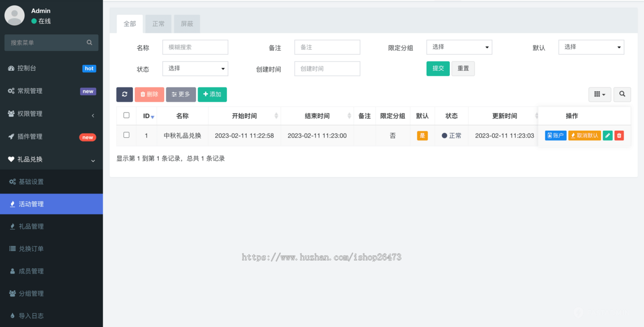
Task: Sort by 开始时间 column arrows
Action: 276,116
